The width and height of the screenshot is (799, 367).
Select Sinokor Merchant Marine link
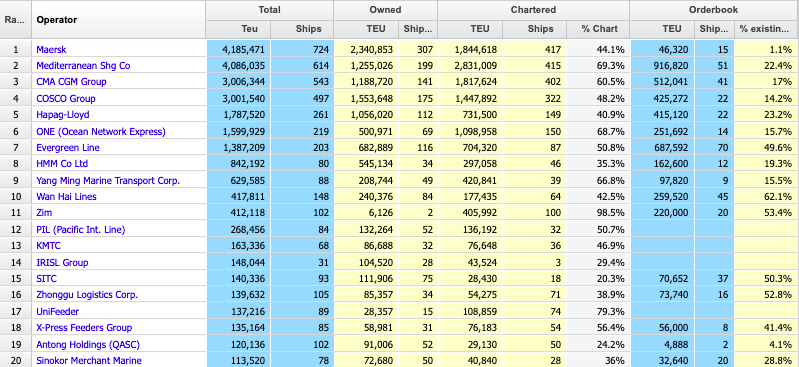pyautogui.click(x=89, y=361)
